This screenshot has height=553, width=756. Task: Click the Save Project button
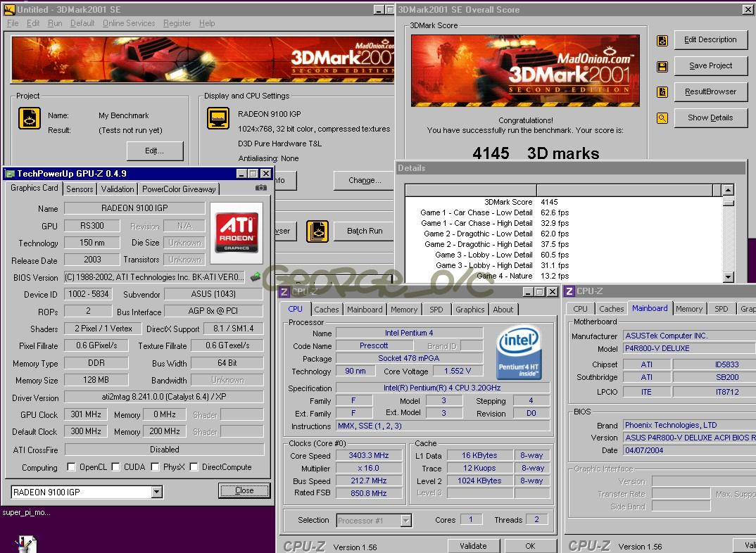711,66
